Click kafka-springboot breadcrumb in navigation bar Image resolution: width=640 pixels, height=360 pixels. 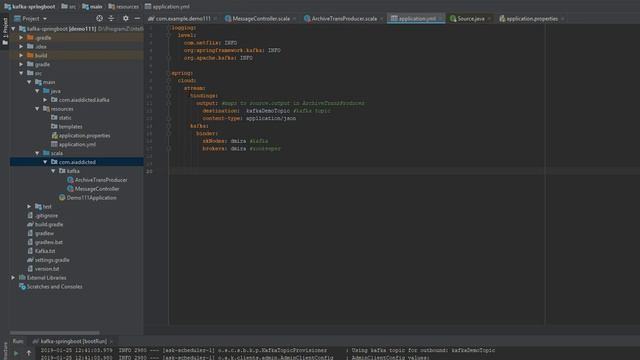[29, 7]
